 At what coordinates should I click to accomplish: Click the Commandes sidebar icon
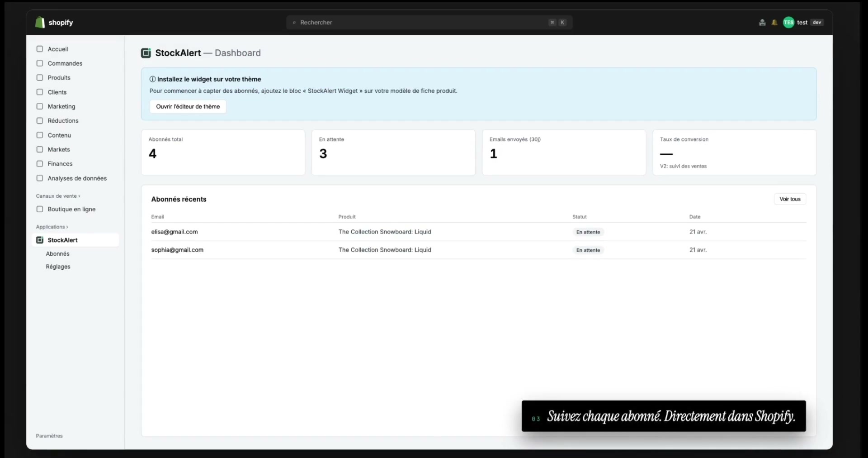40,63
